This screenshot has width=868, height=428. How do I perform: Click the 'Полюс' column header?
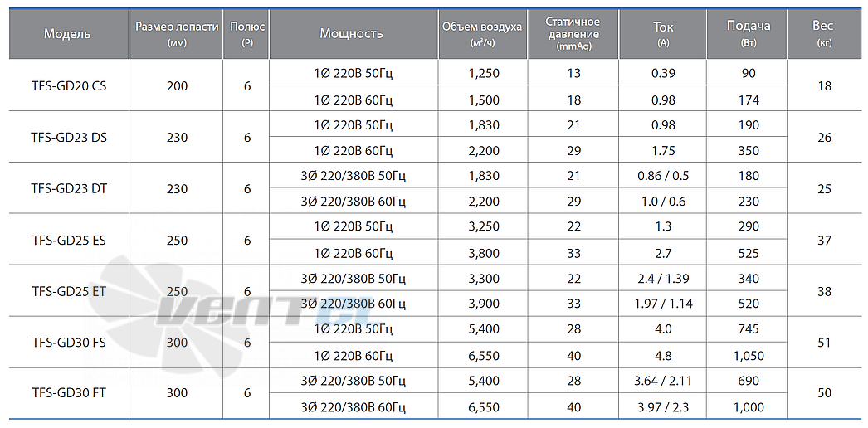(x=247, y=33)
